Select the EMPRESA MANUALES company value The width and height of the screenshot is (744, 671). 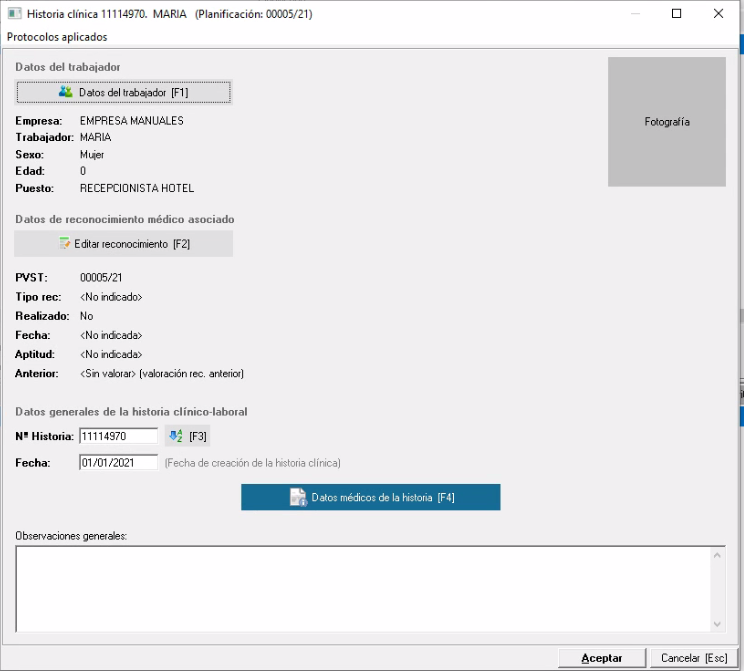(x=131, y=121)
